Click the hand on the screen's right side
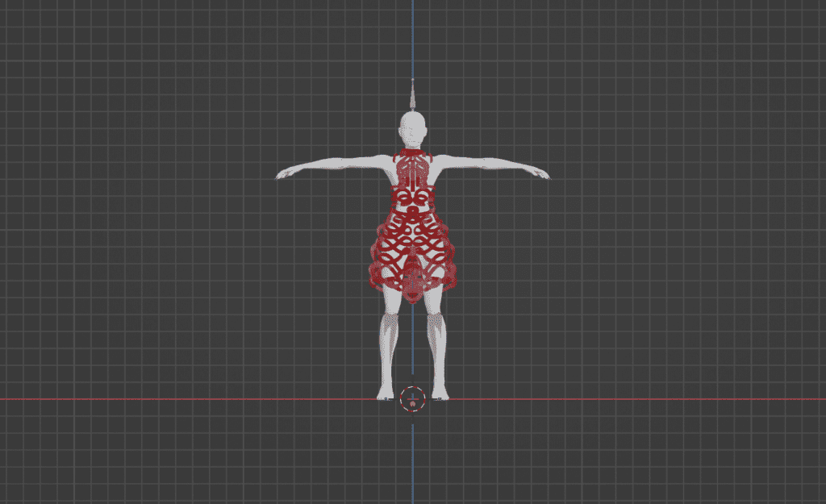The width and height of the screenshot is (826, 504). point(541,173)
